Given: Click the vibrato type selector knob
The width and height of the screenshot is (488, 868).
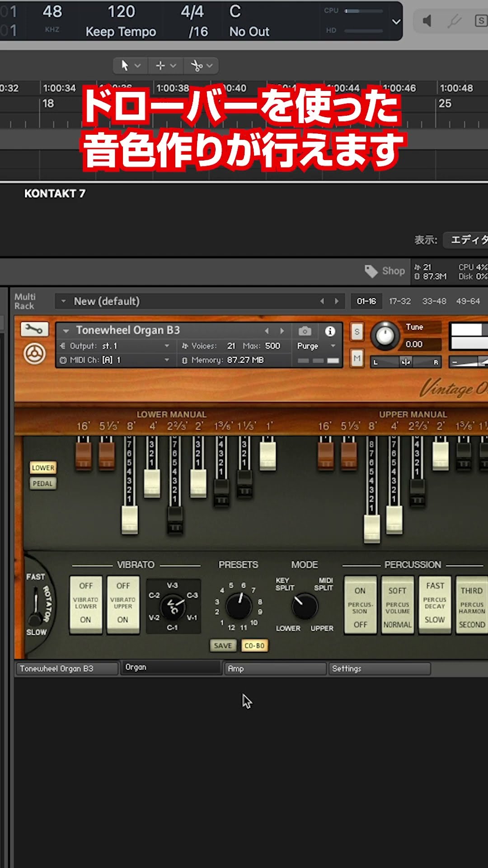Looking at the screenshot, I should (173, 607).
